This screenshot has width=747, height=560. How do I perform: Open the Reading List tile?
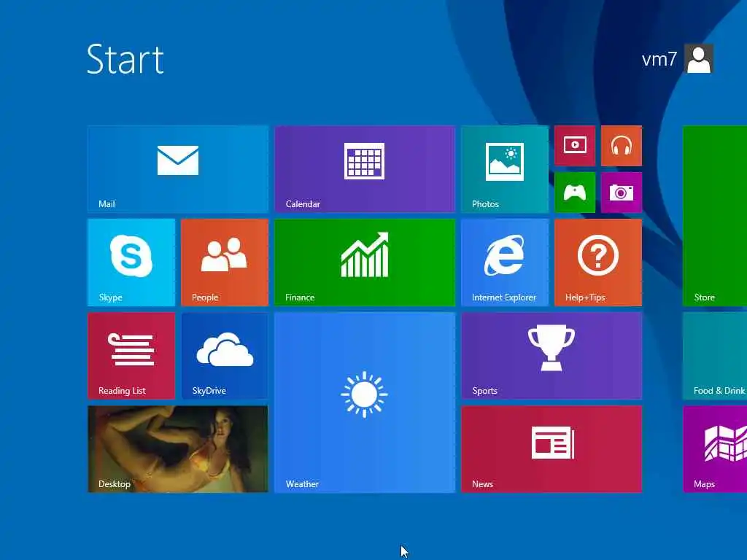(131, 356)
